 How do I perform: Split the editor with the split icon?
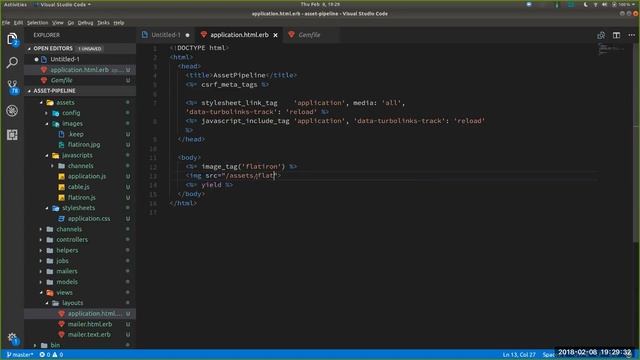[x=616, y=35]
